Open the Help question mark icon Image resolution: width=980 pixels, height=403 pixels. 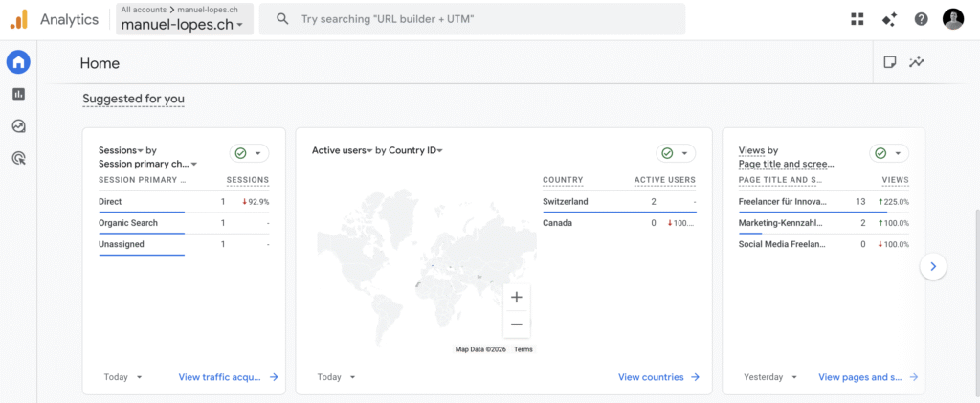click(921, 19)
